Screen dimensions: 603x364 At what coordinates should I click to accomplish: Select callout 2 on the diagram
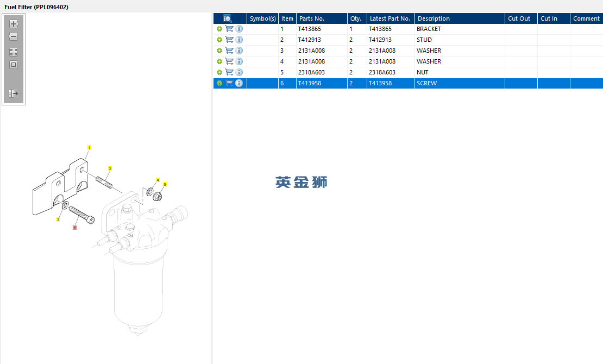click(110, 168)
